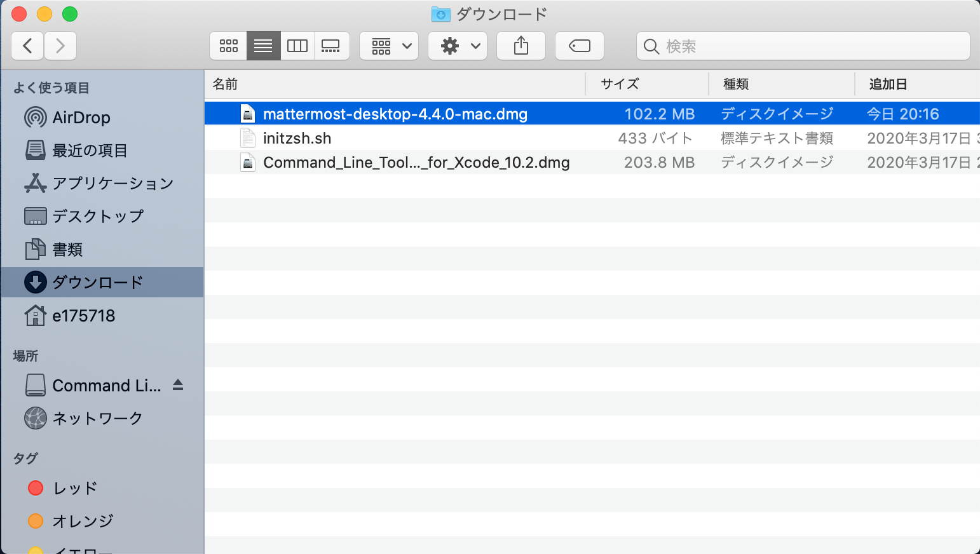
Task: Sort by 種類 column header
Action: click(782, 84)
